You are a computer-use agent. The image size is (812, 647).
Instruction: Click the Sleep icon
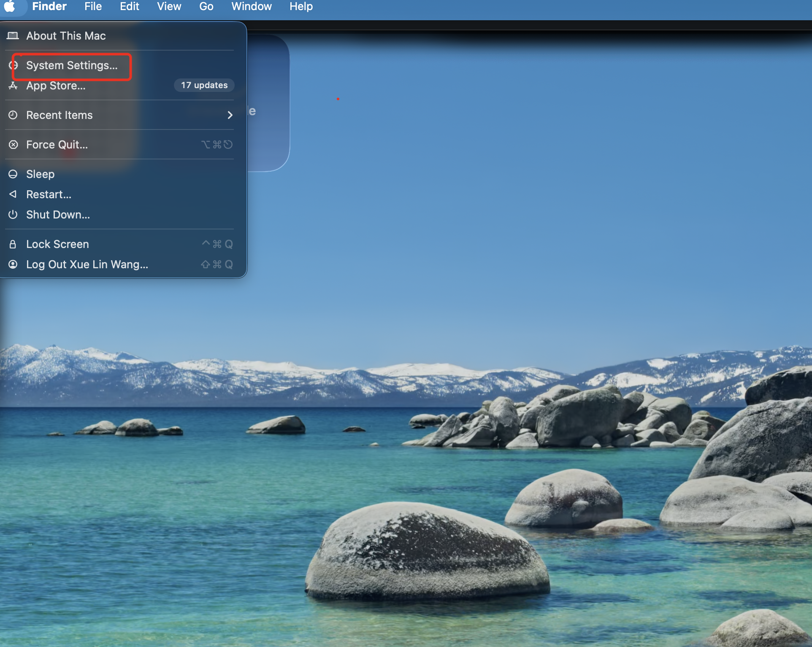13,174
